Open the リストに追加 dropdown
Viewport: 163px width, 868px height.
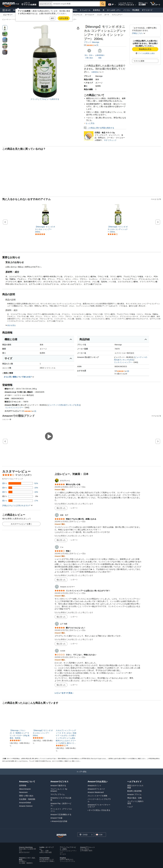[145, 61]
